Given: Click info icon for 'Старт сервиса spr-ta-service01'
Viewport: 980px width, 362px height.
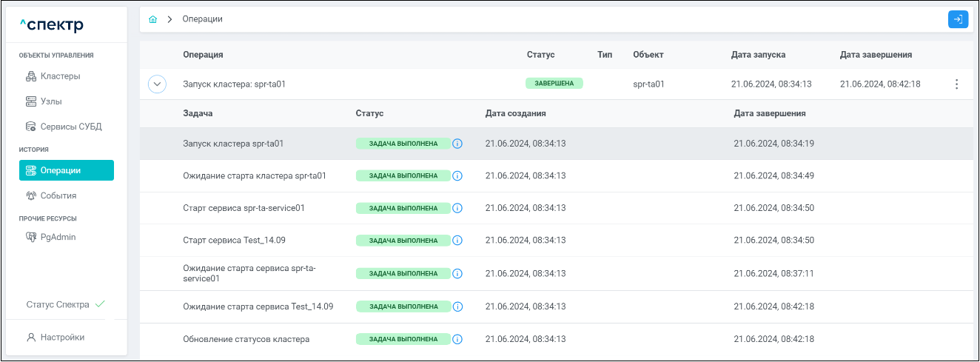Looking at the screenshot, I should 457,209.
